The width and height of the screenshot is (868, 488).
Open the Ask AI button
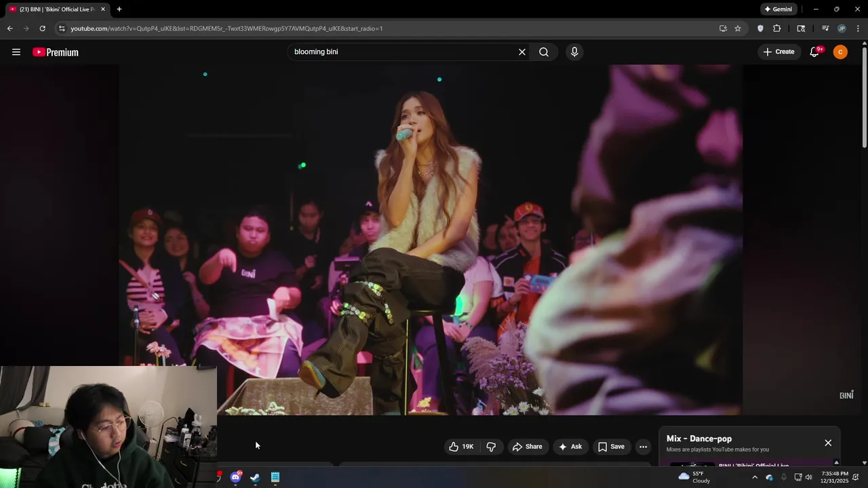(570, 447)
